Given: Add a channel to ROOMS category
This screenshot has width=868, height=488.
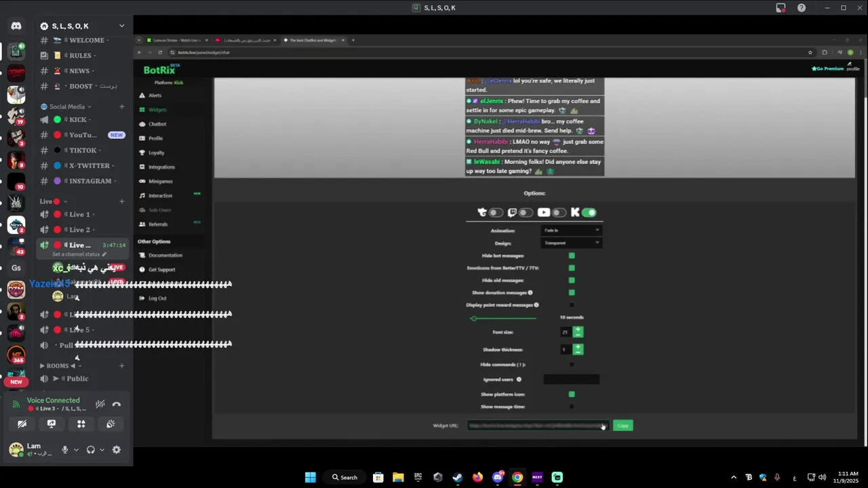Looking at the screenshot, I should (x=122, y=366).
